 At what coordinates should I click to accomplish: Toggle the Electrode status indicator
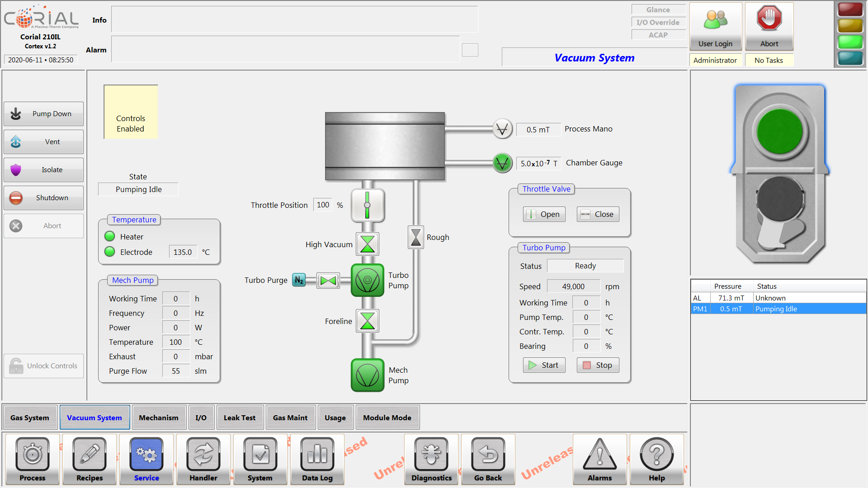(x=110, y=252)
